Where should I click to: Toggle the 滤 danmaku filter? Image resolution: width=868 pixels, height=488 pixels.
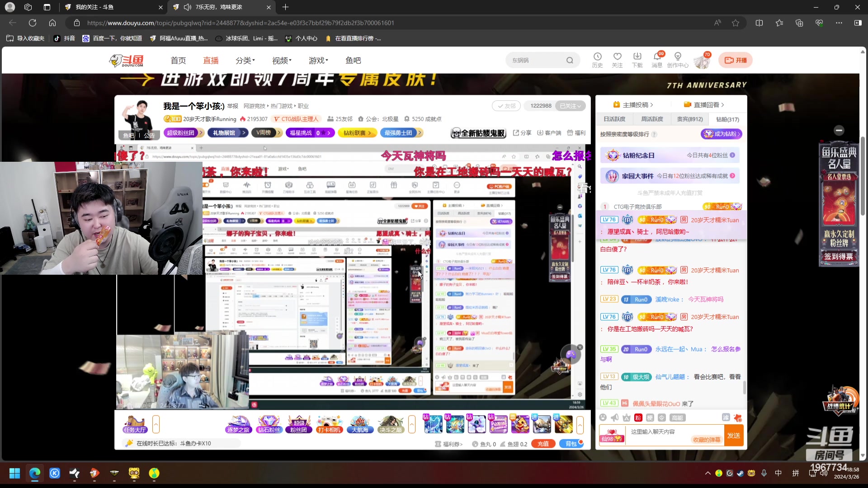pyautogui.click(x=726, y=418)
